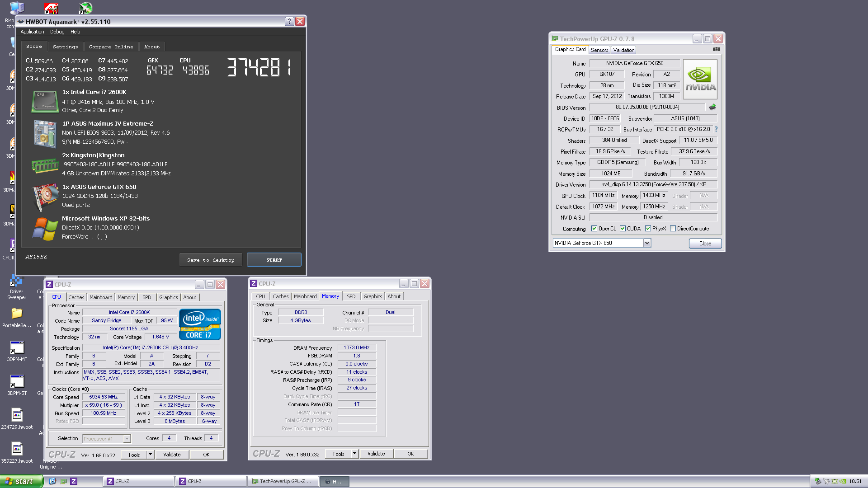
Task: Click the Bus Interface question mark in GPU-Z
Action: pos(716,129)
